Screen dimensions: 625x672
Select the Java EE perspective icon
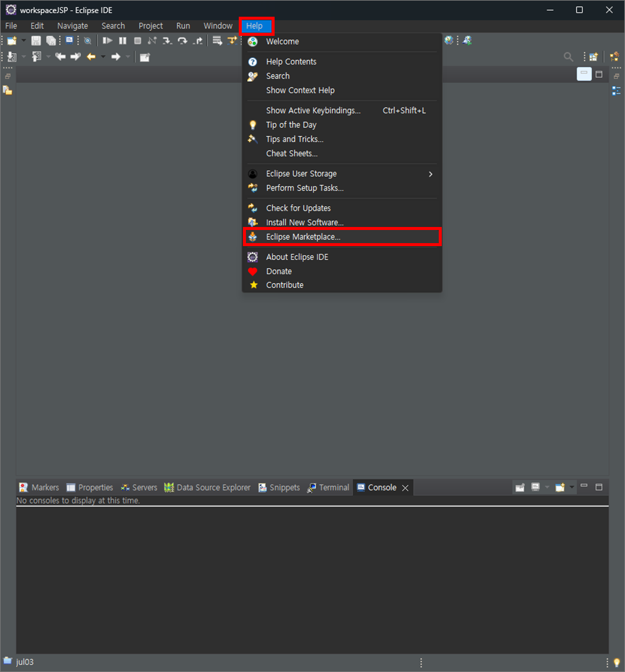(614, 57)
